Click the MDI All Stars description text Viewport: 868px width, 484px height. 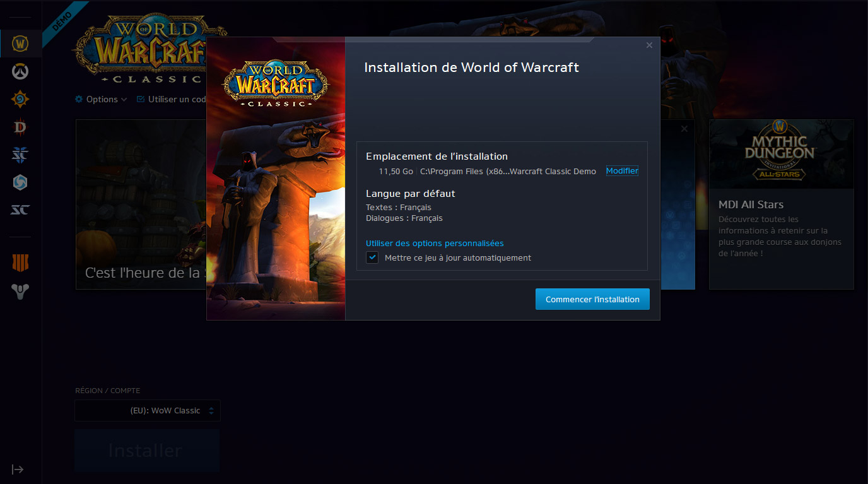781,236
